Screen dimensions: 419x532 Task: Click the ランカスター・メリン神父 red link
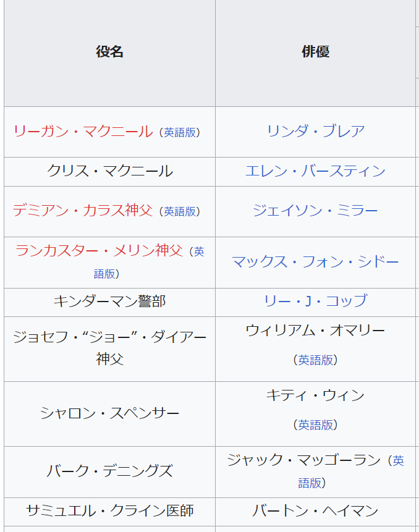[x=99, y=251]
